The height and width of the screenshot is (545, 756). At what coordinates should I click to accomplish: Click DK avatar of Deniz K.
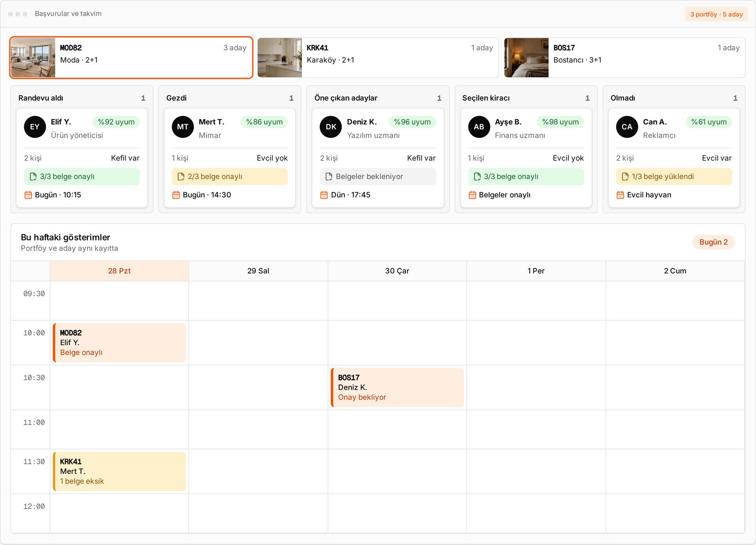pyautogui.click(x=331, y=127)
